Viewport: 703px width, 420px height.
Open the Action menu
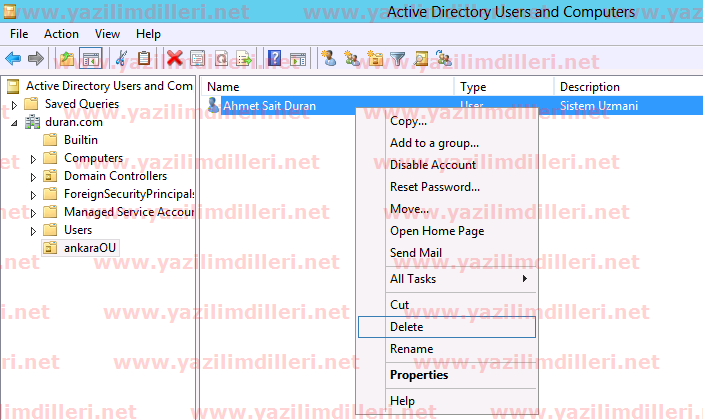pos(61,34)
